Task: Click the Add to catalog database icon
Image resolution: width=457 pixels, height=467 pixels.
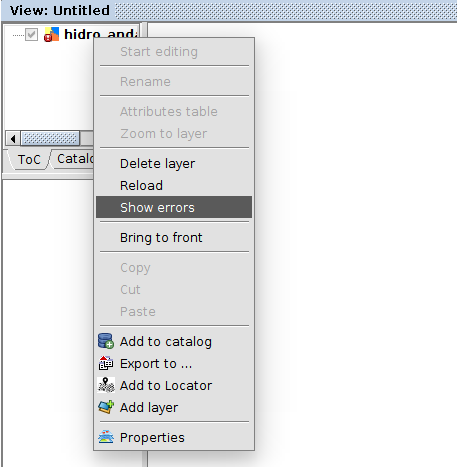Action: (106, 341)
